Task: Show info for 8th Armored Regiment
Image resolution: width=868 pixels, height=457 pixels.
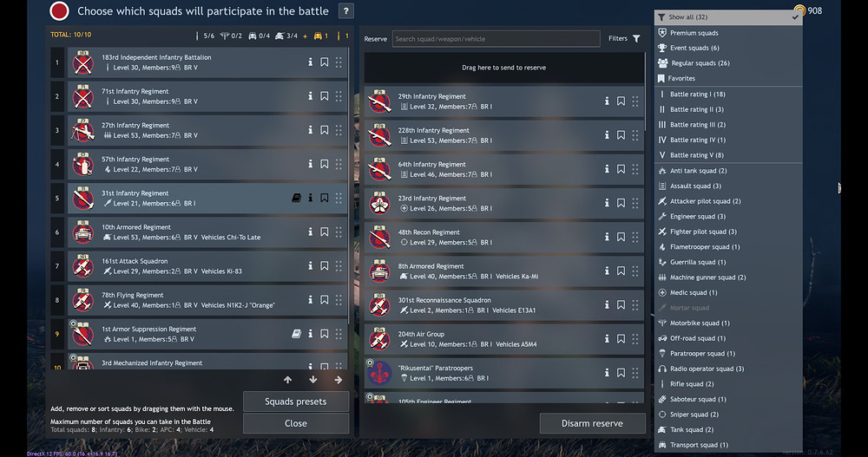Action: point(607,271)
